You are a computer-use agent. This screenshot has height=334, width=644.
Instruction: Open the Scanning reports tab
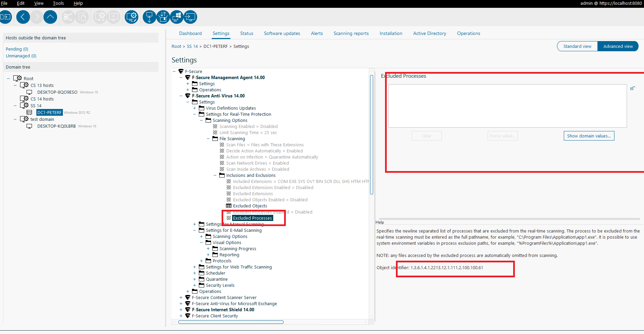pos(351,33)
